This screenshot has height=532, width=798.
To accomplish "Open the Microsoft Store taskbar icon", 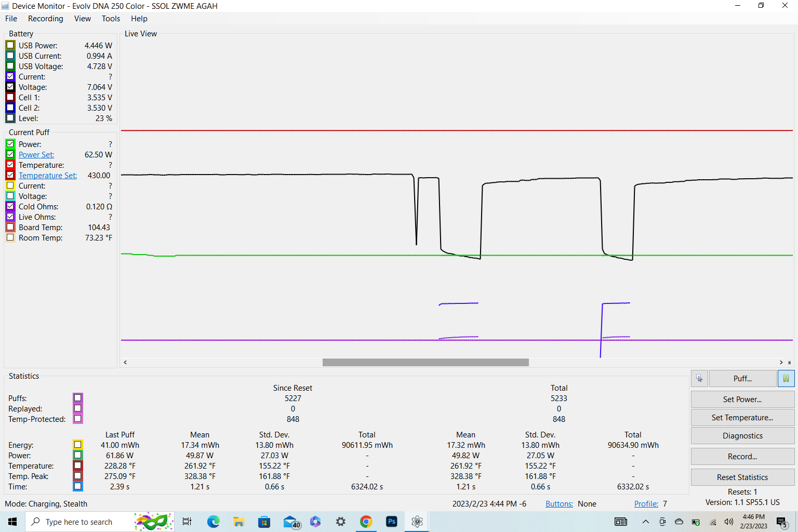I will click(x=264, y=522).
